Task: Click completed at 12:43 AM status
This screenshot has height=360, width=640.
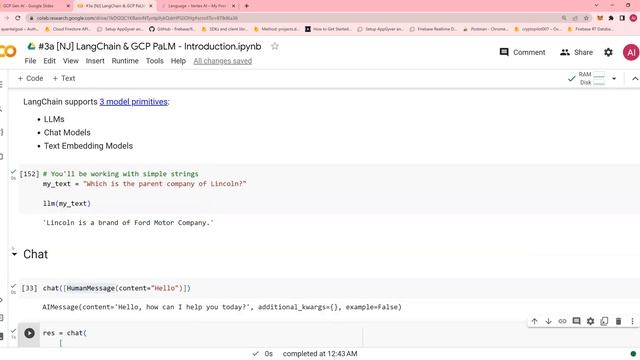Action: click(320, 353)
